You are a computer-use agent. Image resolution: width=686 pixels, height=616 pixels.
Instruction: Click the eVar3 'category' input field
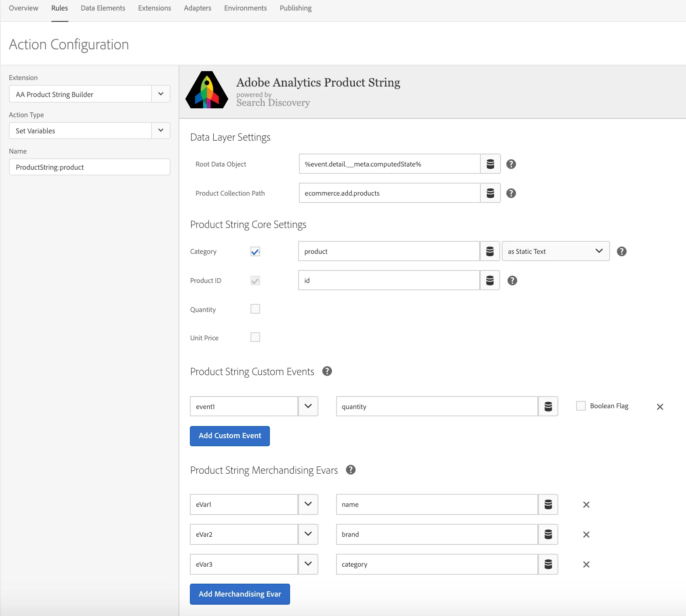(437, 564)
